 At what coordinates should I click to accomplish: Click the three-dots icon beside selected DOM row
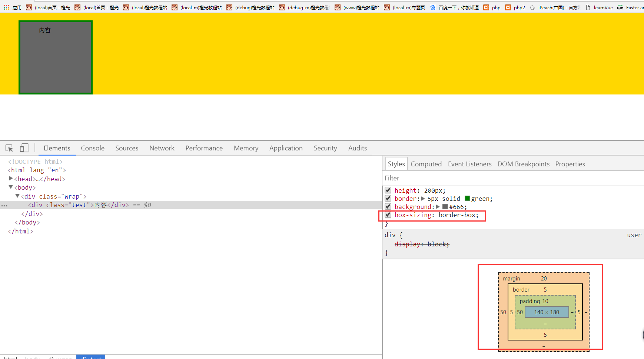(x=4, y=205)
